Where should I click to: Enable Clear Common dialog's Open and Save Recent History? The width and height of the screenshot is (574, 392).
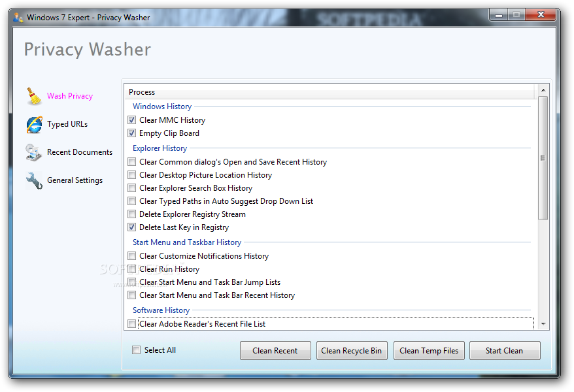pyautogui.click(x=132, y=161)
